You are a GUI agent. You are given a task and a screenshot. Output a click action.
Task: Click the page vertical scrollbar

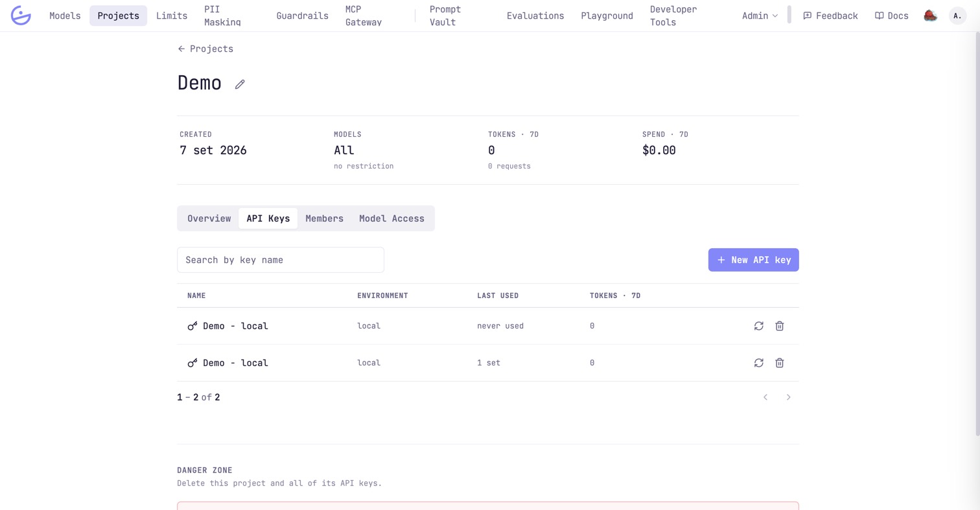click(x=977, y=233)
